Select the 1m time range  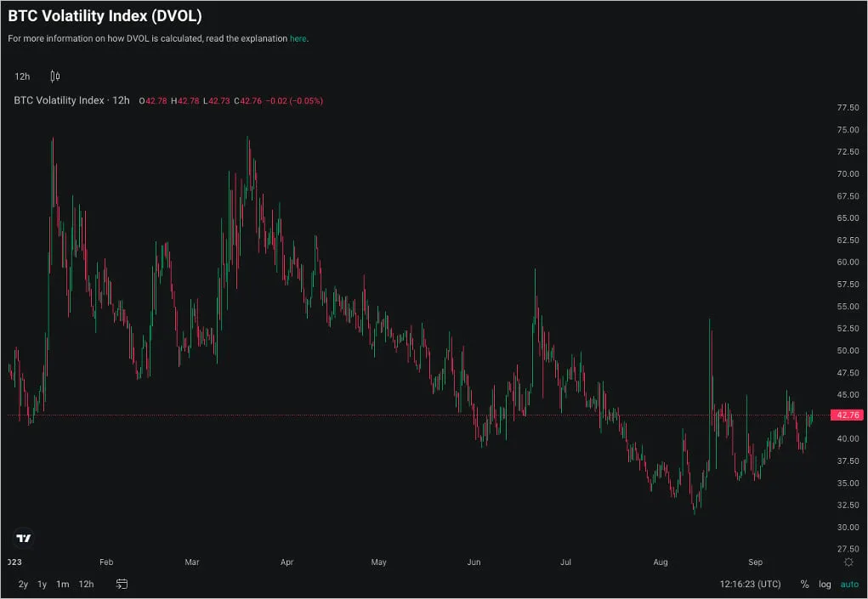pyautogui.click(x=63, y=584)
